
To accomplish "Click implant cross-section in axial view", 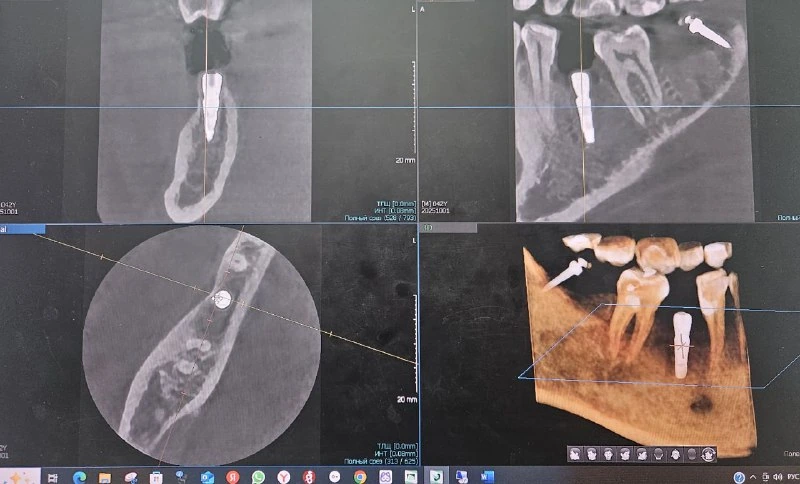I will pyautogui.click(x=222, y=299).
